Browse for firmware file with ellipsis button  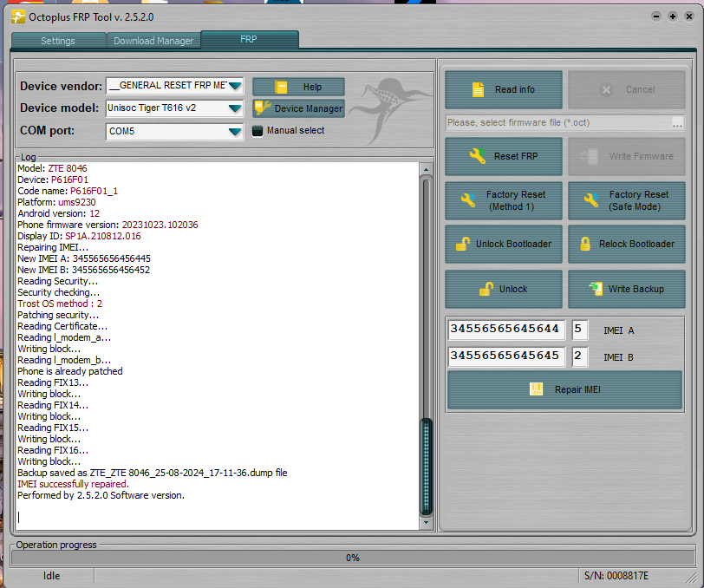[x=677, y=123]
